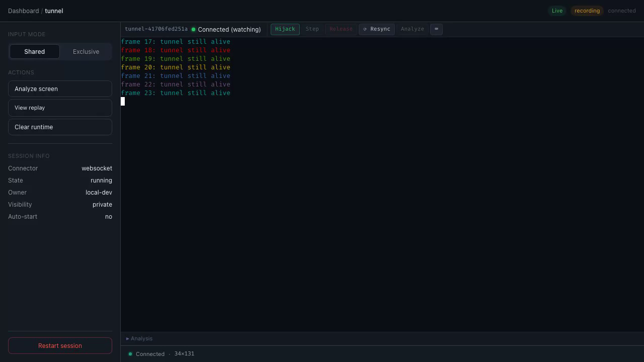644x362 pixels.
Task: Go to Dashboard breadcrumb
Action: click(23, 11)
